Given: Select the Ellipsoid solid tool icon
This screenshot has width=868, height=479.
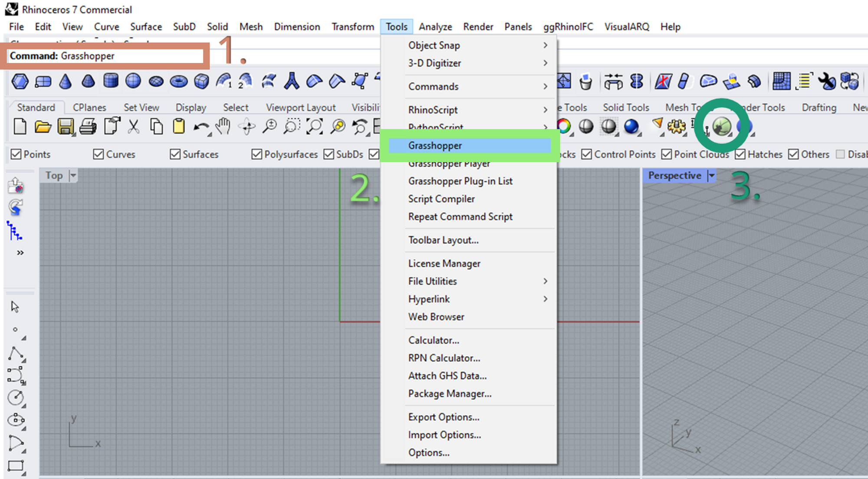Looking at the screenshot, I should point(156,82).
